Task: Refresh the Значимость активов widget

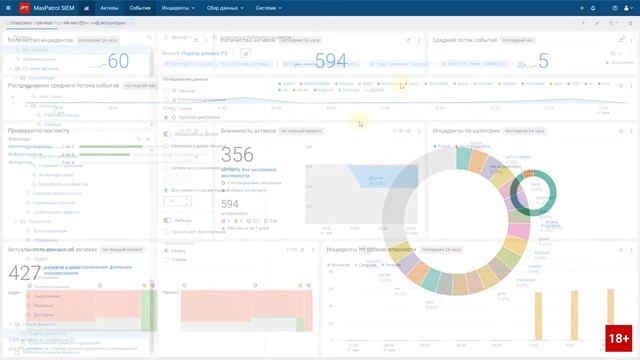Action: pos(409,131)
